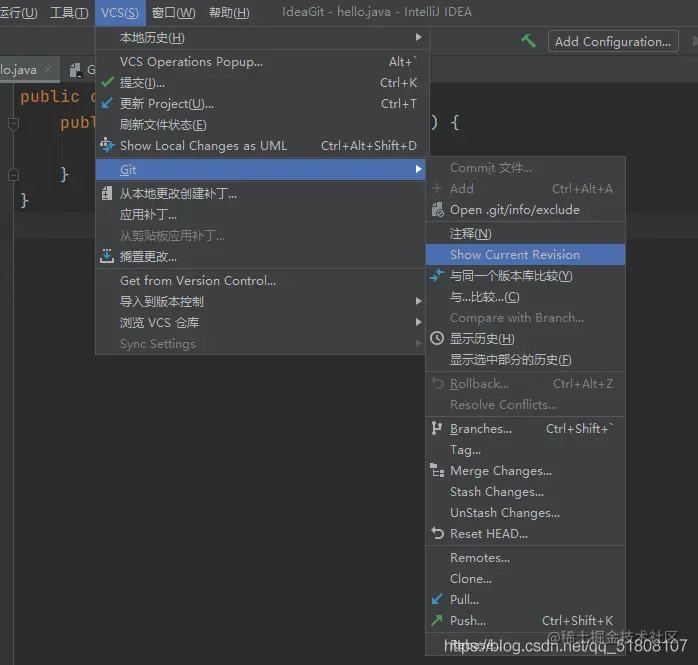This screenshot has width=698, height=665.
Task: Collapse the method fold marker in gutter
Action: 13,123
